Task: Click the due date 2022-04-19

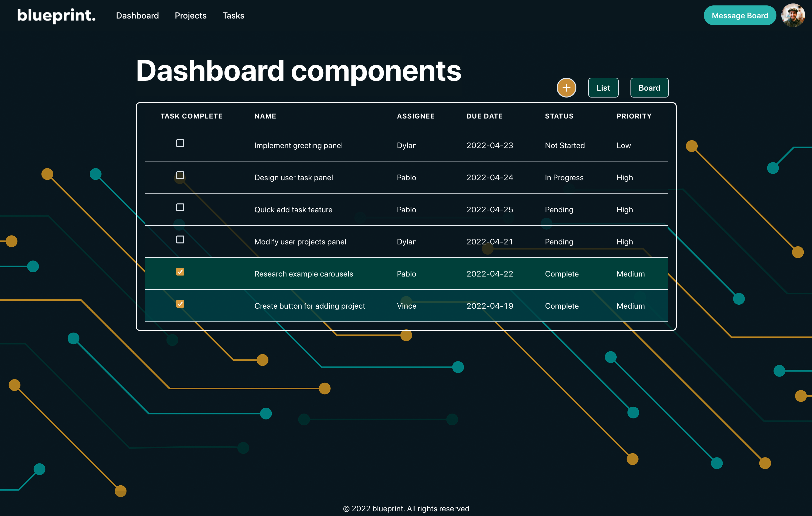Action: click(x=490, y=306)
